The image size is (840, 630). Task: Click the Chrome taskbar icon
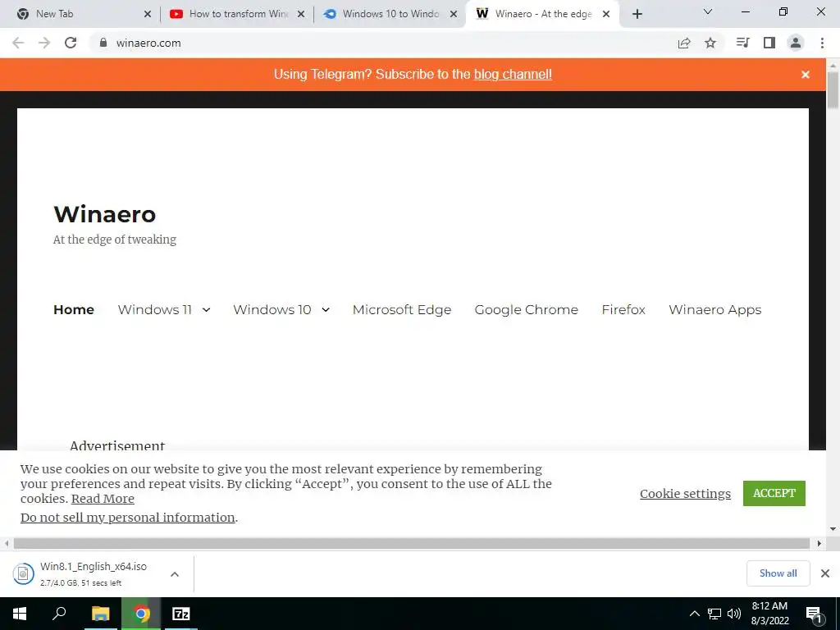coord(141,614)
